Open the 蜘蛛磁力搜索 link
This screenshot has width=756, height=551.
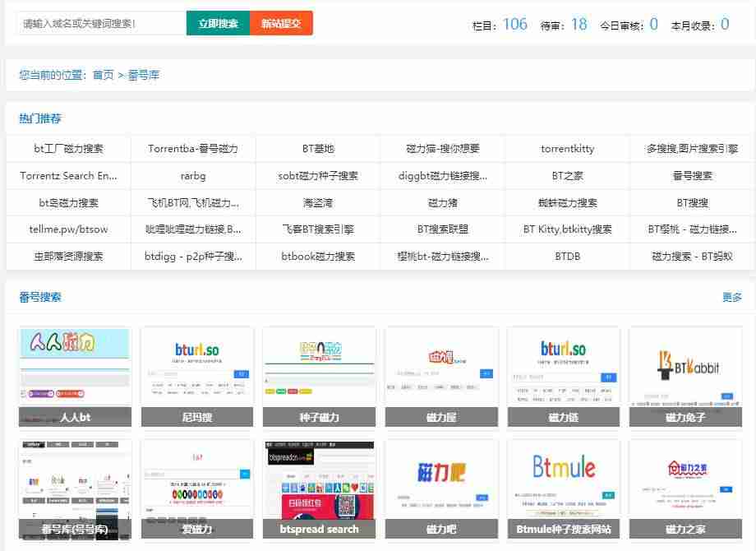click(x=568, y=202)
